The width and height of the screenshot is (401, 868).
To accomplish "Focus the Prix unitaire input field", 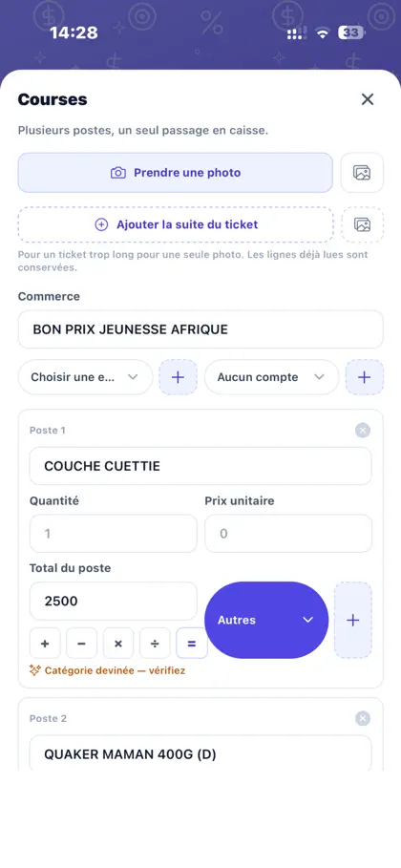I will pos(288,534).
